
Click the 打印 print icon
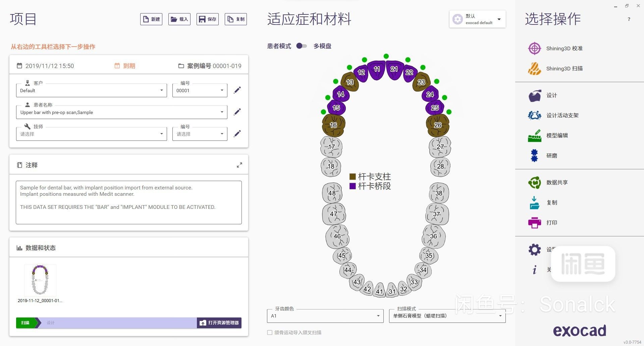(535, 223)
